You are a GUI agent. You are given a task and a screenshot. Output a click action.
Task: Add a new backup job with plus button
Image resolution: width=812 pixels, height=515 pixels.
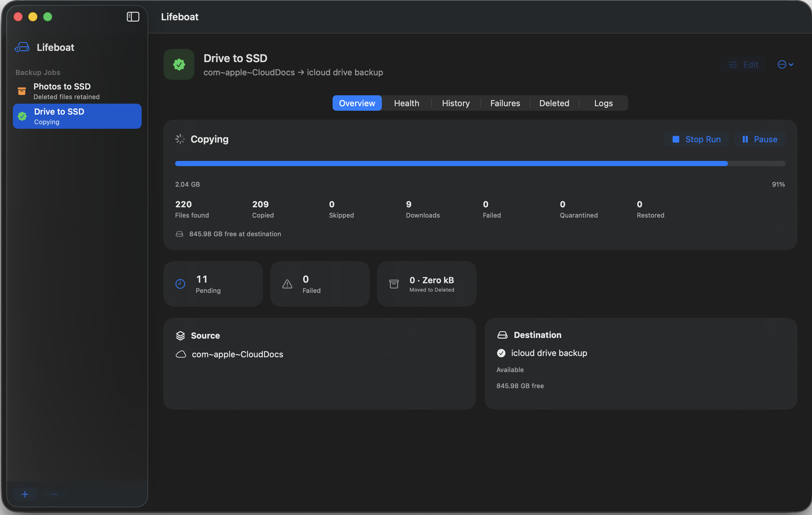tap(25, 494)
